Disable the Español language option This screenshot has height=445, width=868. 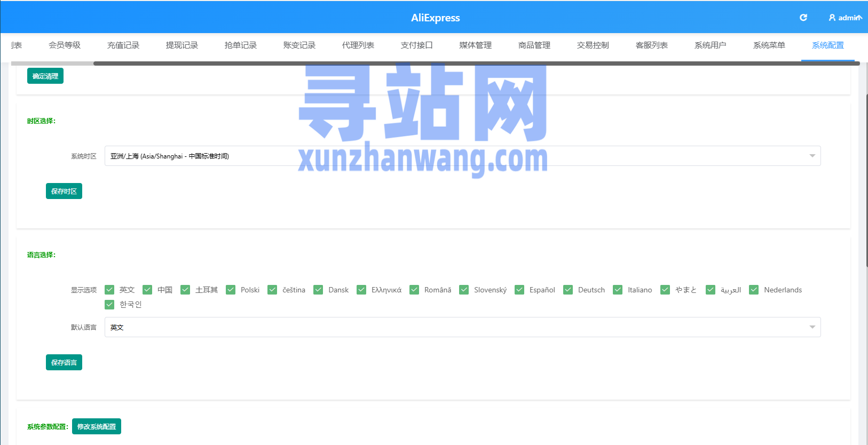[x=519, y=290]
